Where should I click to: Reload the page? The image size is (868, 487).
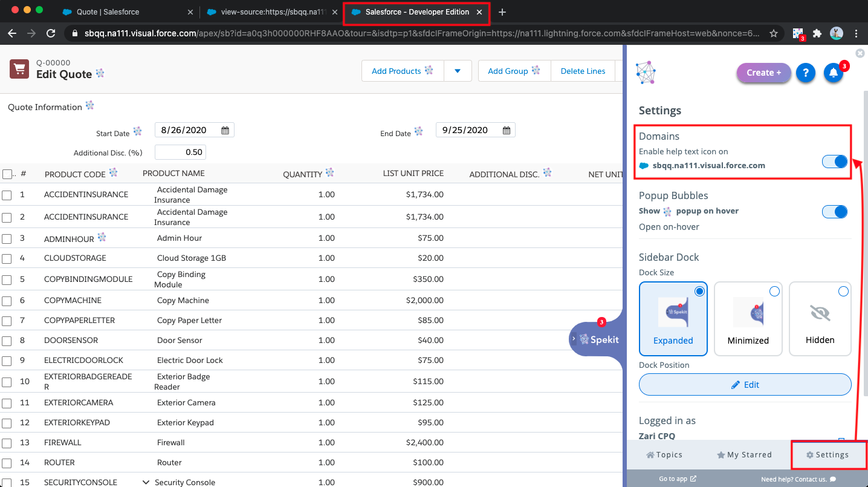51,34
